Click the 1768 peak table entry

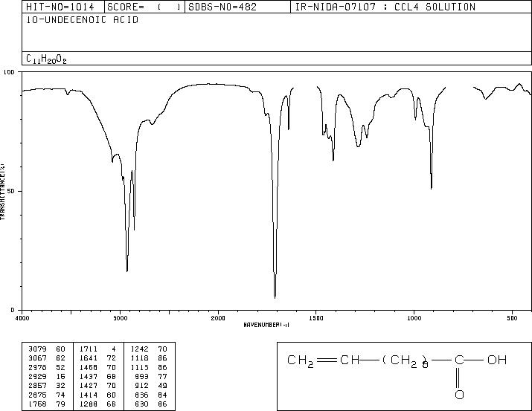[x=37, y=404]
